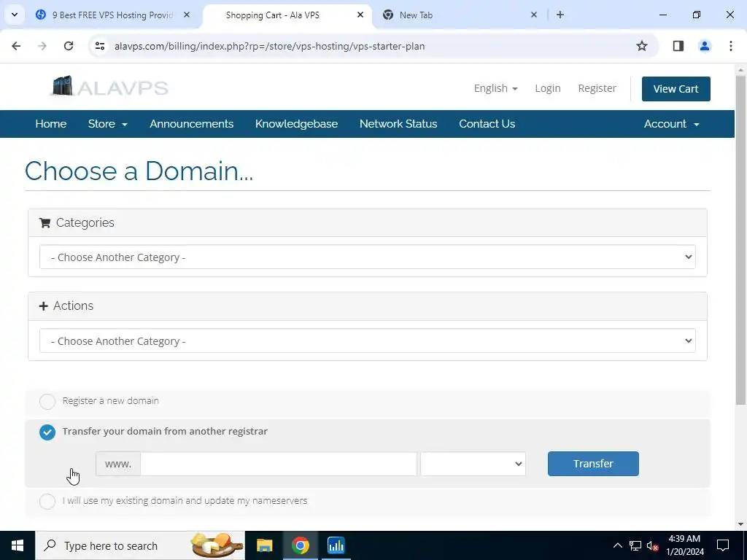This screenshot has height=560, width=747.
Task: Click the ALAVPS logo
Action: click(109, 87)
